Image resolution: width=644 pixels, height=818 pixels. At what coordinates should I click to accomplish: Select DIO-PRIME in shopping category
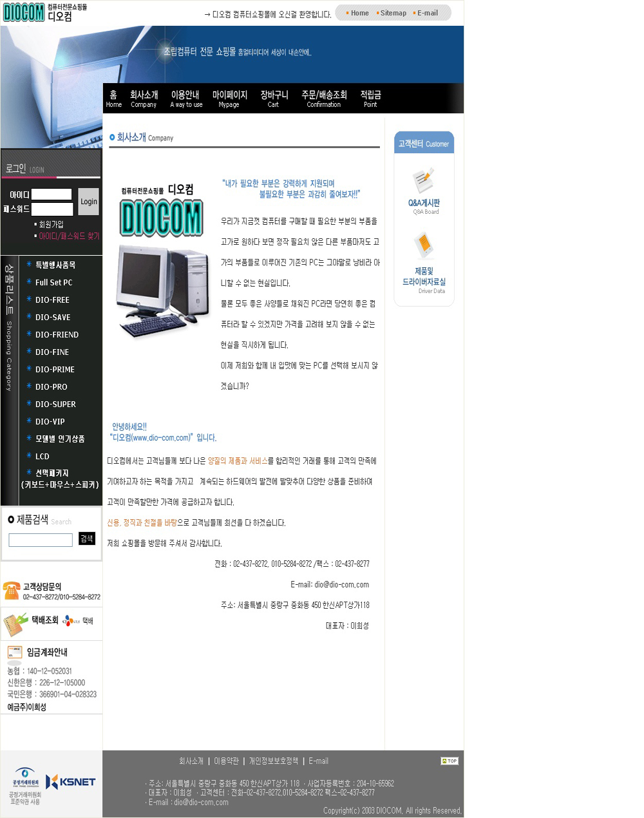tap(55, 369)
